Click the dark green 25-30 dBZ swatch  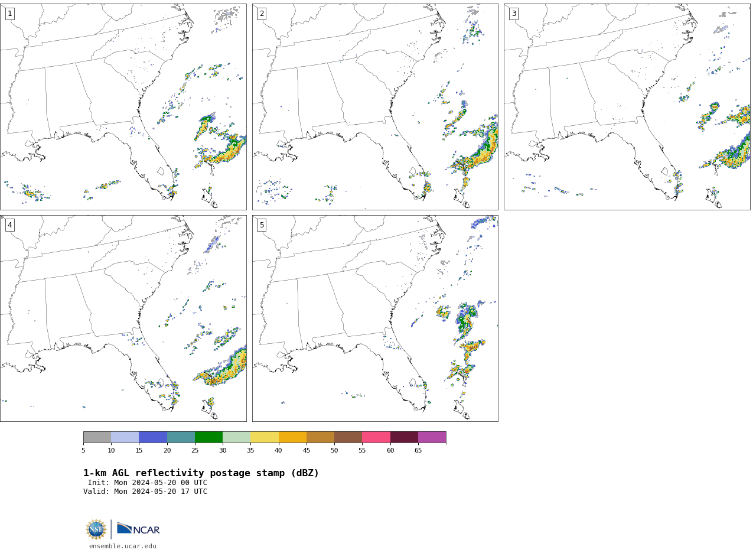pos(208,437)
